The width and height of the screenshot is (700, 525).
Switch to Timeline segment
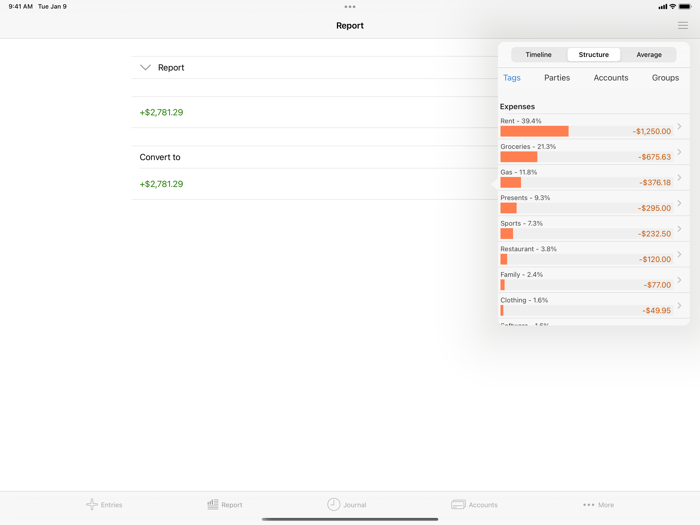(x=538, y=54)
